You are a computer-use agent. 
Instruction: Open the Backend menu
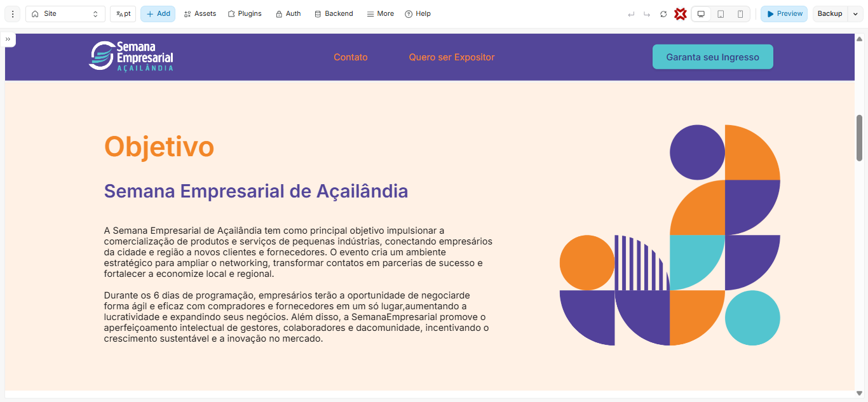(334, 14)
